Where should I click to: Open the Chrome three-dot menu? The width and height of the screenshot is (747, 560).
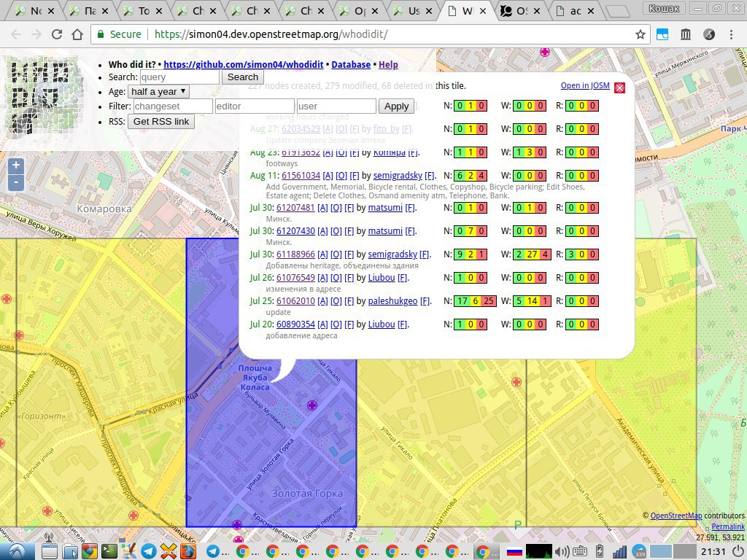click(x=731, y=34)
